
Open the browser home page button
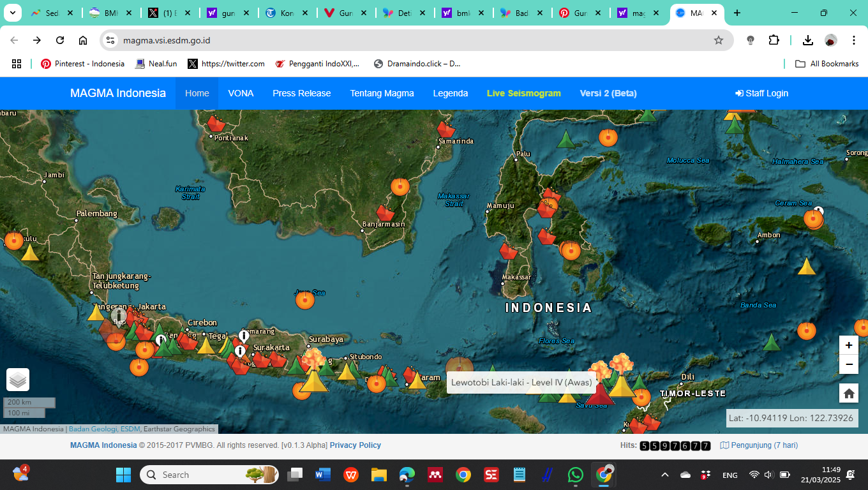pos(83,40)
